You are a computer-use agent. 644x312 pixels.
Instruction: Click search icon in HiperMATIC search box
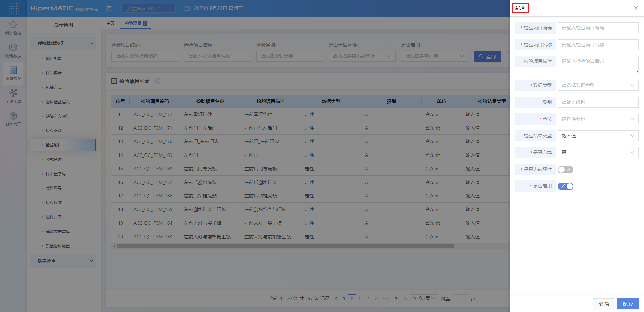click(x=128, y=8)
